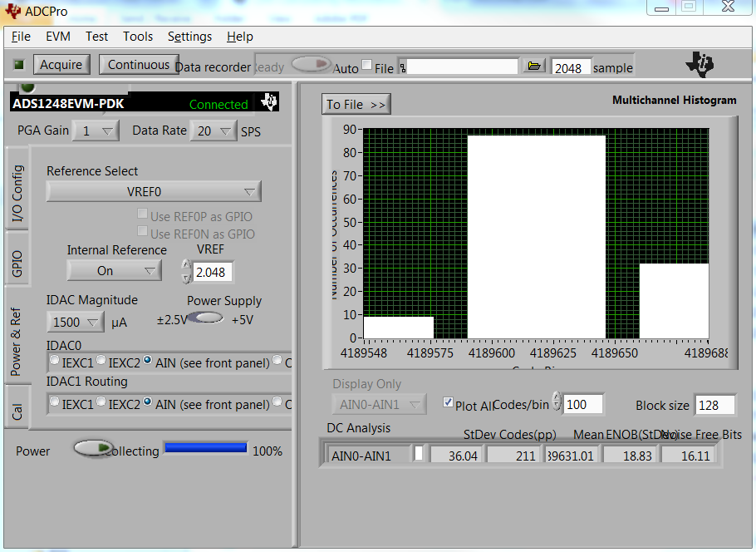Click the small icon in File path field
The height and width of the screenshot is (552, 756).
pos(403,67)
